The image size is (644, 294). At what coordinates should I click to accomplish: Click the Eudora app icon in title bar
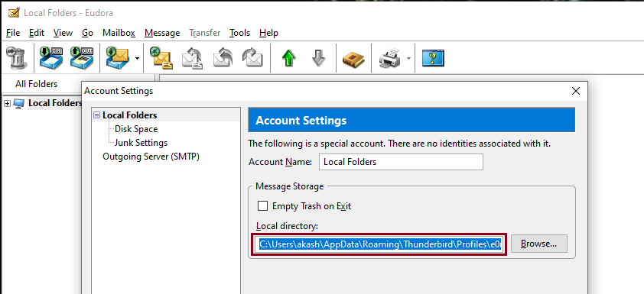14,13
